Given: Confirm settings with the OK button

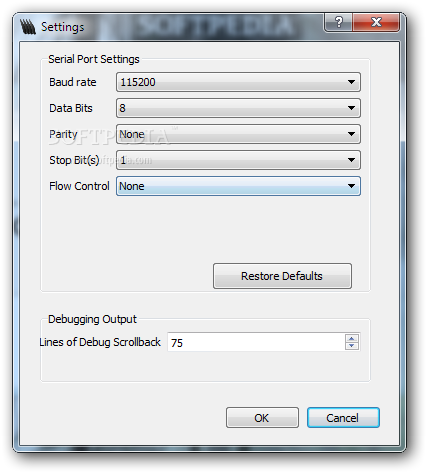Looking at the screenshot, I should click(x=262, y=418).
